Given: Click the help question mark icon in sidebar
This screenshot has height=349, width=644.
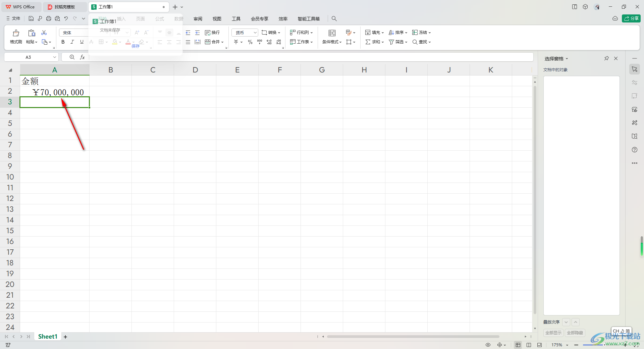Looking at the screenshot, I should click(635, 150).
